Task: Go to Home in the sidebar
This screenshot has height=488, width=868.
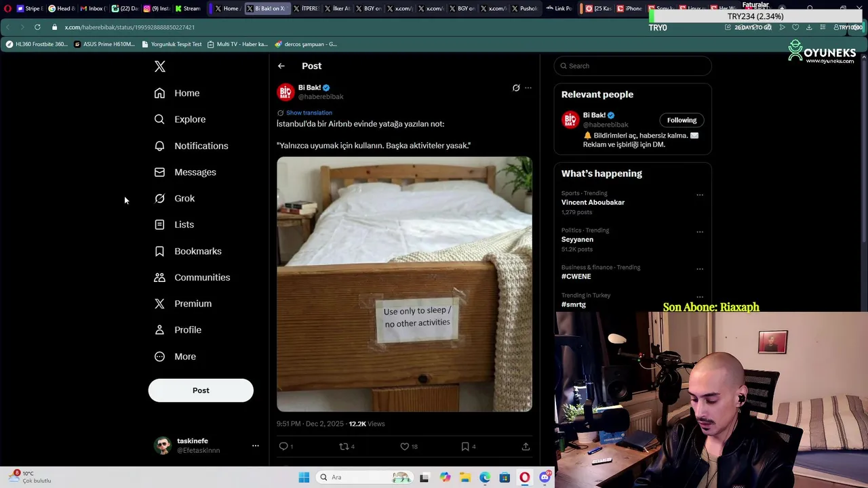Action: pyautogui.click(x=177, y=93)
